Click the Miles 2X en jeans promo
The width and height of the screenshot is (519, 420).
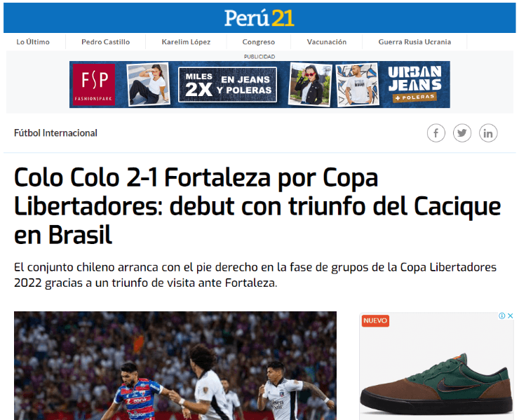(x=228, y=85)
